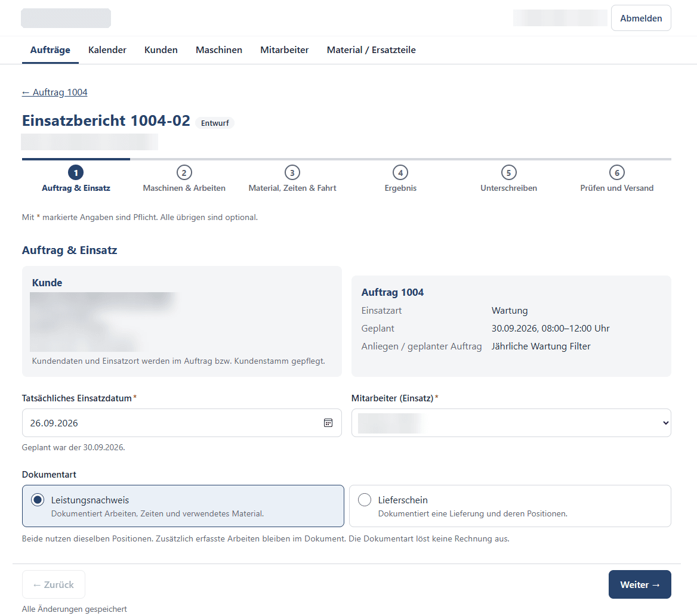Click the 'Alle Änderungen gespeichert' status text
Image resolution: width=697 pixels, height=616 pixels.
(x=74, y=609)
